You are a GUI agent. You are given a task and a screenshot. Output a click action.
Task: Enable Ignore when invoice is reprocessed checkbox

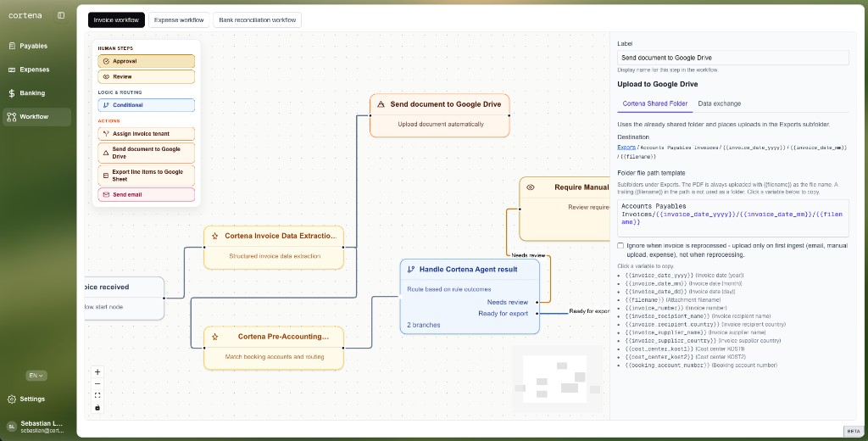620,245
